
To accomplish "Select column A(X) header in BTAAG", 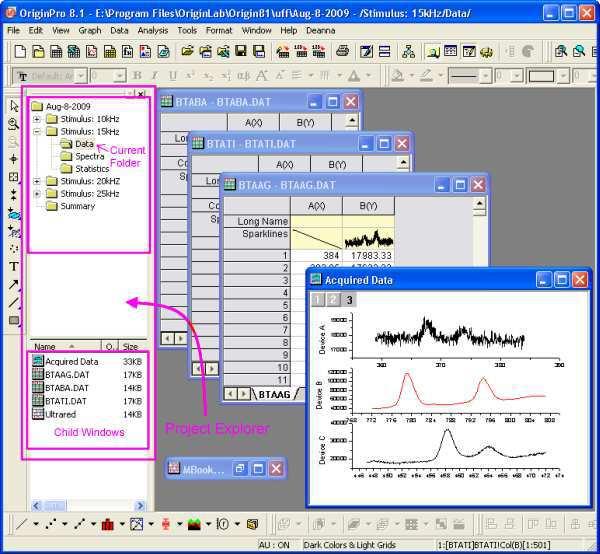I will tap(316, 206).
